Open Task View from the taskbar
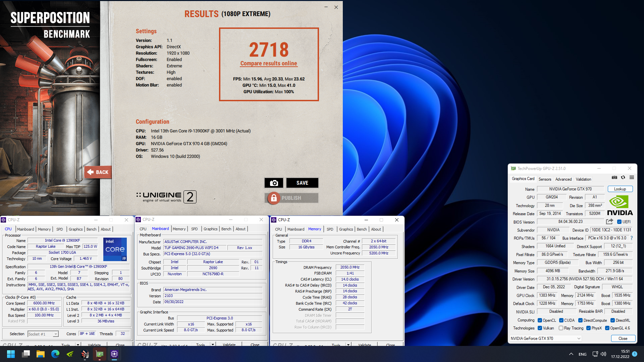 [26, 354]
